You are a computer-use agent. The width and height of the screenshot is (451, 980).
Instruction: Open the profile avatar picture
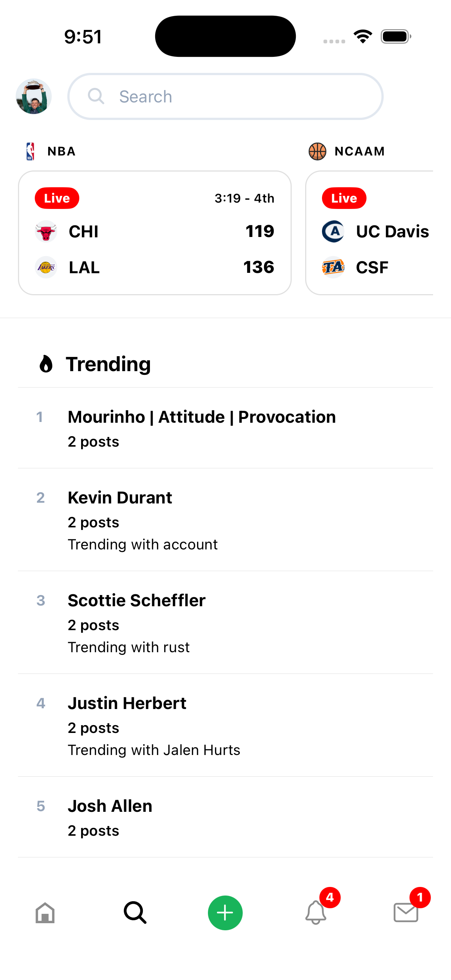pyautogui.click(x=34, y=96)
